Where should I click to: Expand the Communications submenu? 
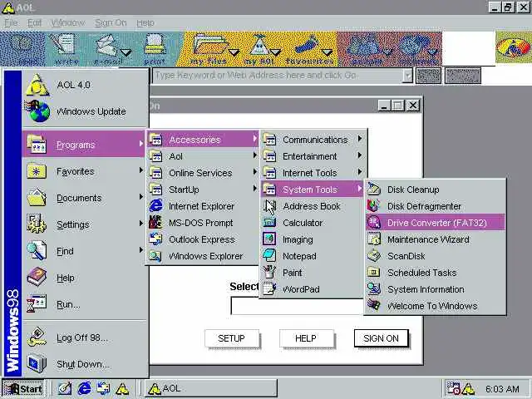click(313, 140)
